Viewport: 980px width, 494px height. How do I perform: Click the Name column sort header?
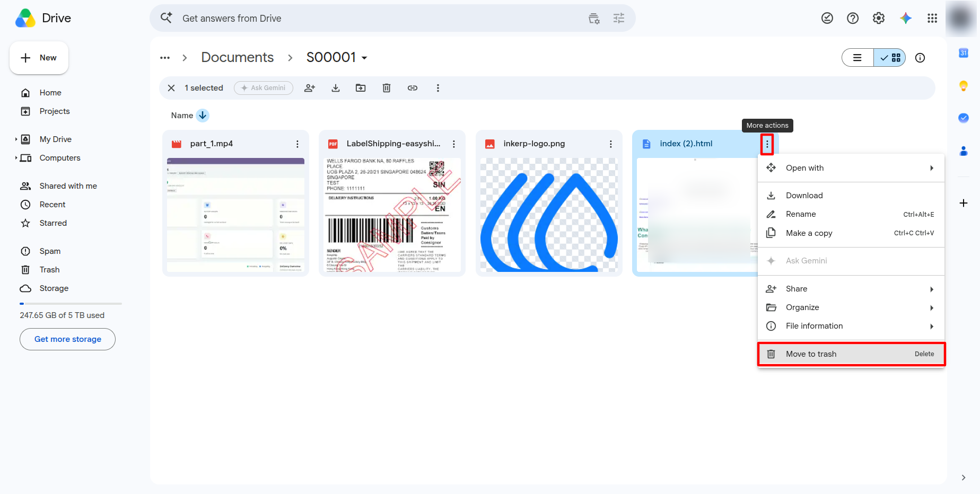[182, 116]
